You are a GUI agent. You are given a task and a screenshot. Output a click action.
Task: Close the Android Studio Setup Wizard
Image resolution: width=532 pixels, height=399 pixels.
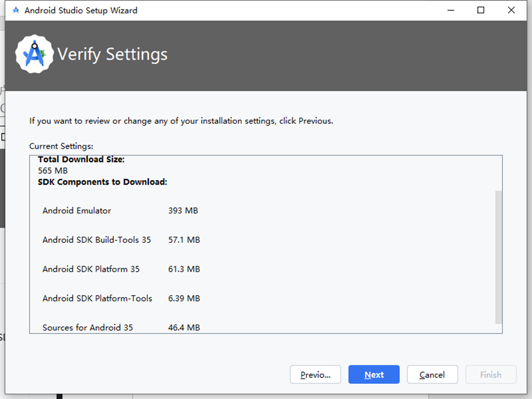(512, 10)
